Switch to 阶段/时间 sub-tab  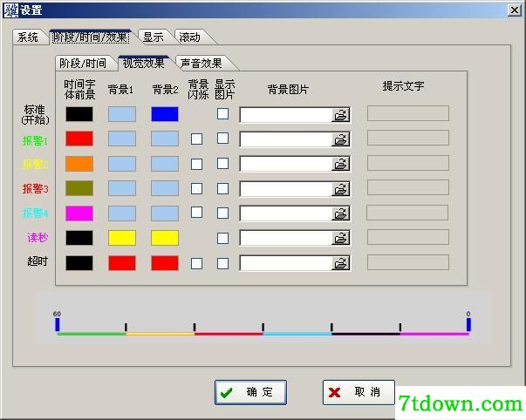pyautogui.click(x=83, y=63)
